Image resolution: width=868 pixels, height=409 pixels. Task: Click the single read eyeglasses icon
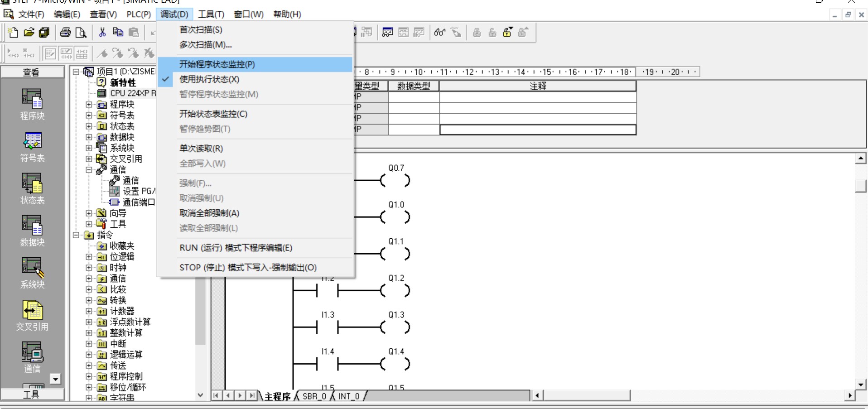pyautogui.click(x=439, y=32)
